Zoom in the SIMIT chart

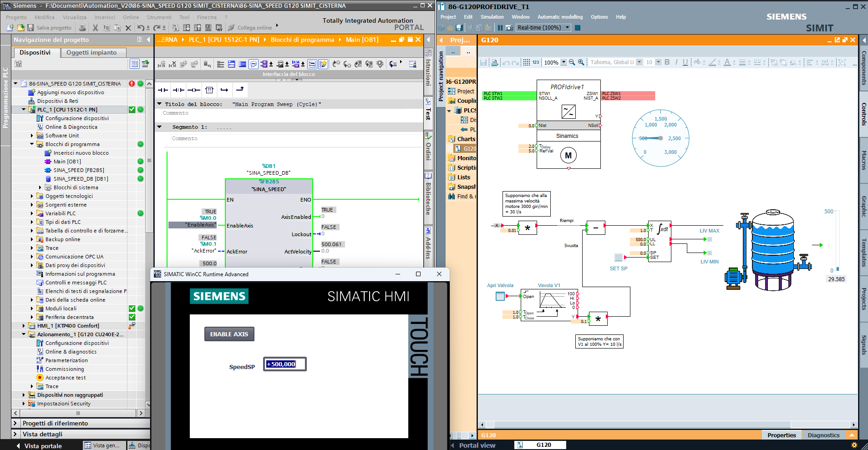pos(581,62)
